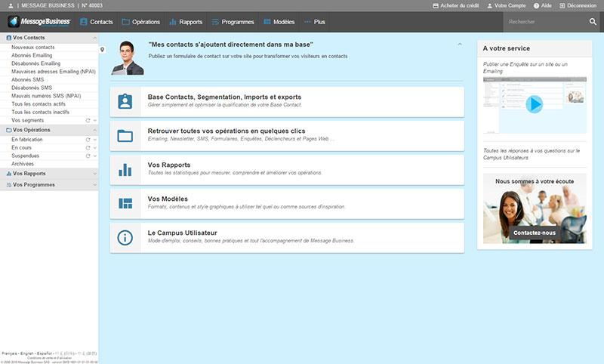Switch language to Español
Screen dimensions: 604x364
point(45,353)
